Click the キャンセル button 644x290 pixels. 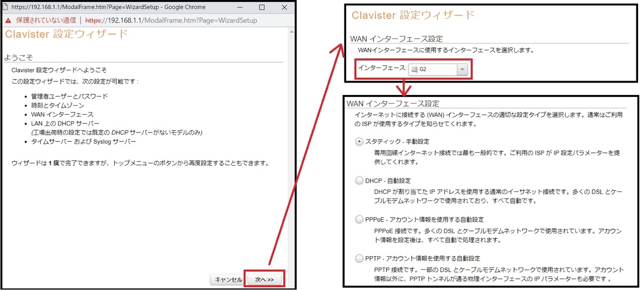[228, 280]
